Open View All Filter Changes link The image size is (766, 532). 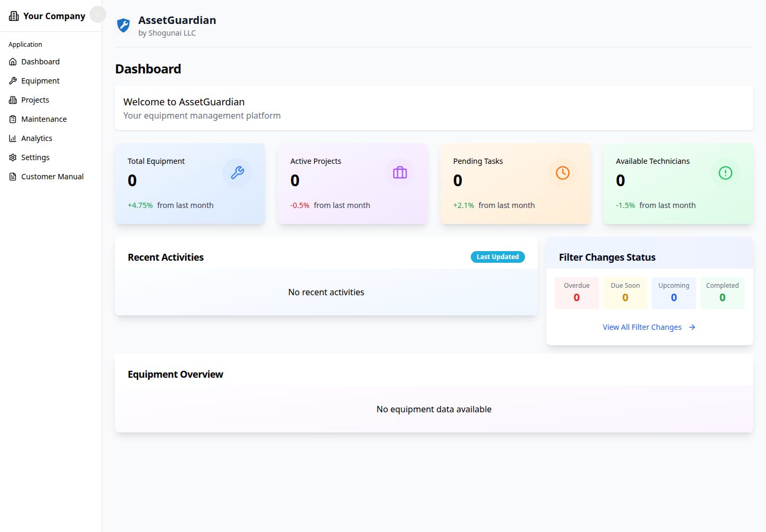[649, 327]
